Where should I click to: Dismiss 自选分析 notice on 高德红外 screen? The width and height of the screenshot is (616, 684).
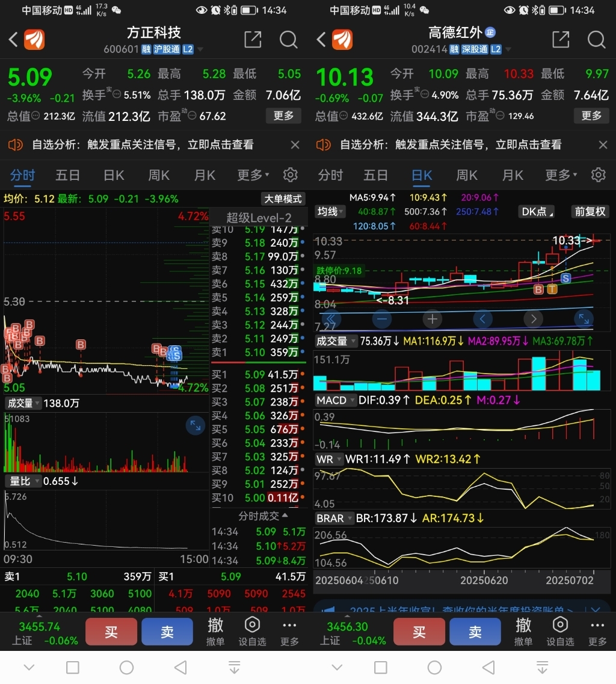click(x=603, y=144)
